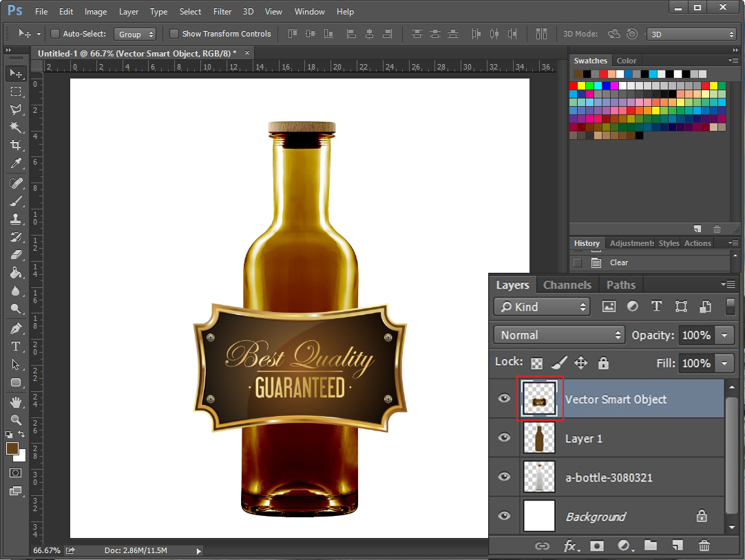Image resolution: width=745 pixels, height=560 pixels.
Task: Create a new group folder
Action: click(x=651, y=546)
